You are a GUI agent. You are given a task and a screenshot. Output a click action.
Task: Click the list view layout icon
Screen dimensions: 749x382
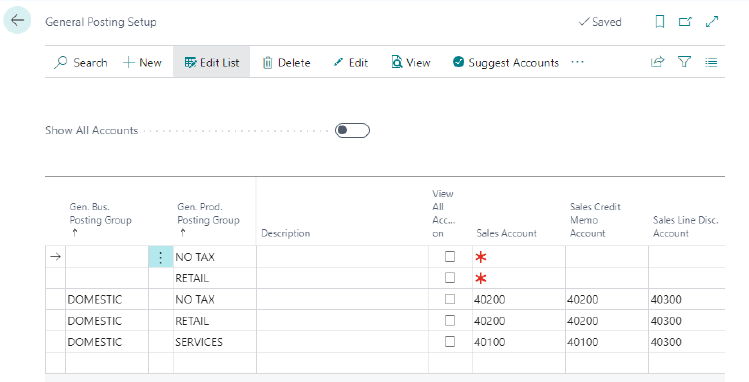tap(711, 63)
